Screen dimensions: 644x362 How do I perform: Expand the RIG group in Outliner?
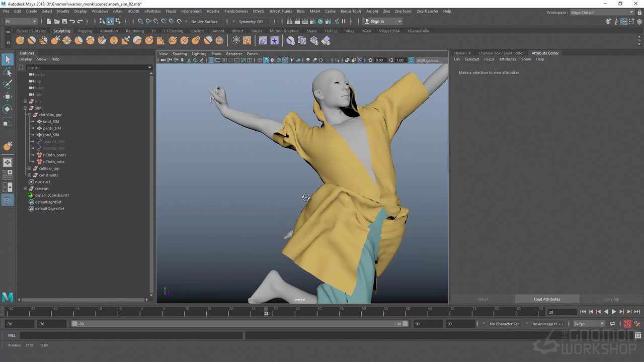click(x=25, y=102)
